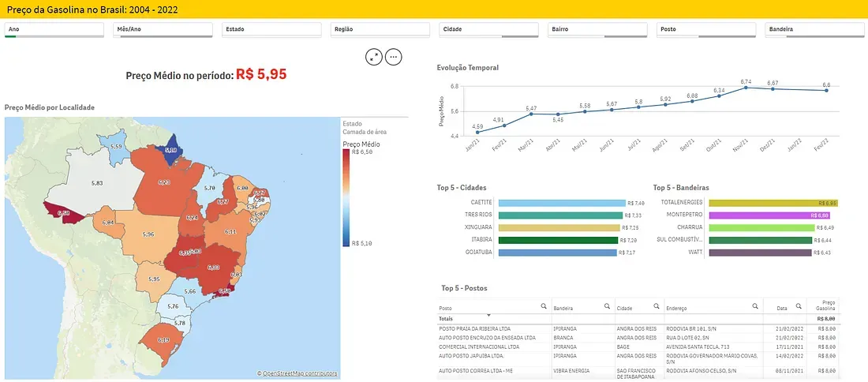868x382 pixels.
Task: Click the Data column search magnifier
Action: click(x=797, y=305)
